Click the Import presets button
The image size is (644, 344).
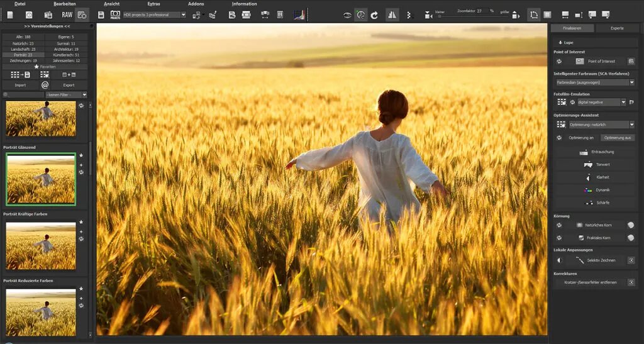tap(20, 85)
